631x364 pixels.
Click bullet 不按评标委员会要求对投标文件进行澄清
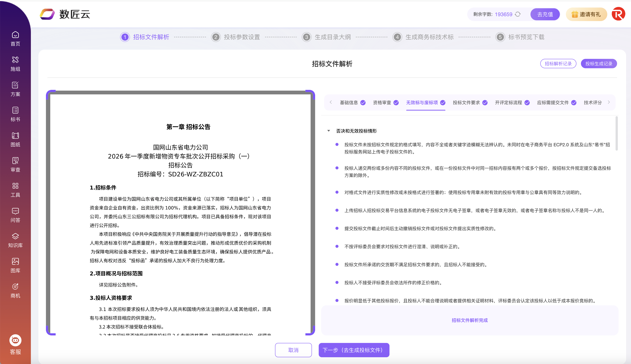click(402, 246)
